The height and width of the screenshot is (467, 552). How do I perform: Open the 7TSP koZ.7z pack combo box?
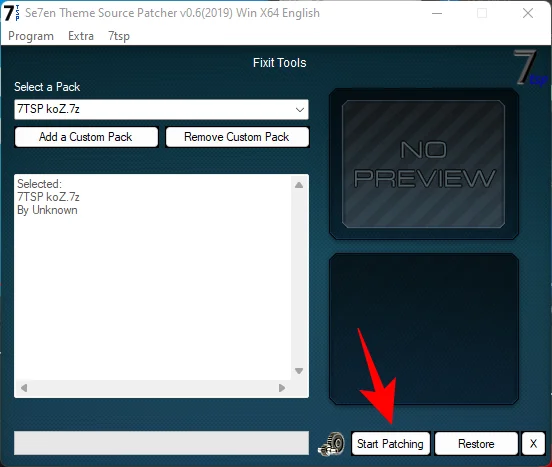161,109
